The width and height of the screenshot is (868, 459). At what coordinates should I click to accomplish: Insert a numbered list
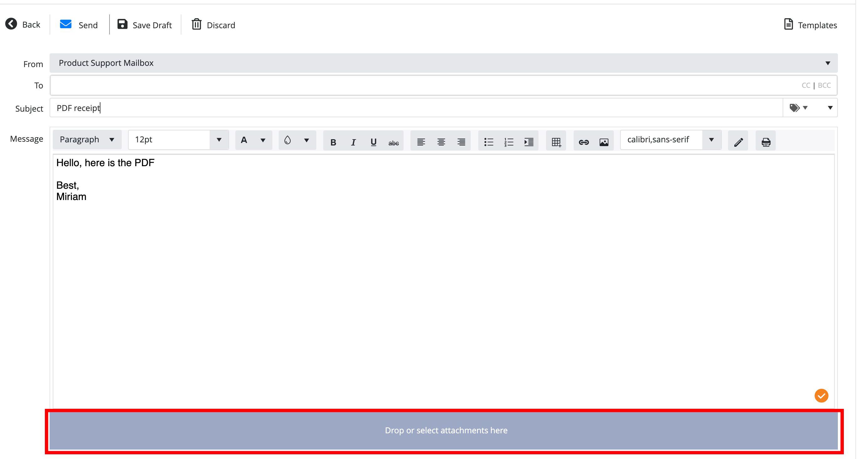tap(509, 142)
